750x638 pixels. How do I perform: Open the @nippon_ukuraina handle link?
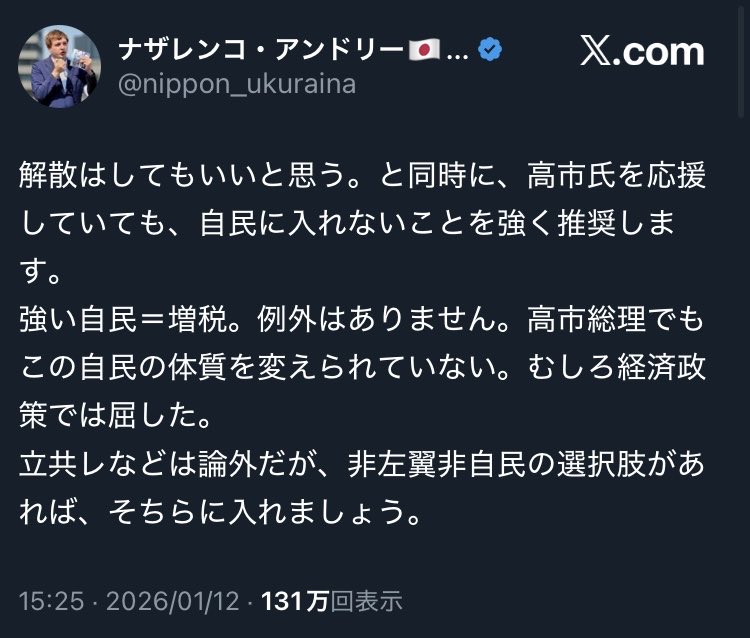tap(237, 85)
